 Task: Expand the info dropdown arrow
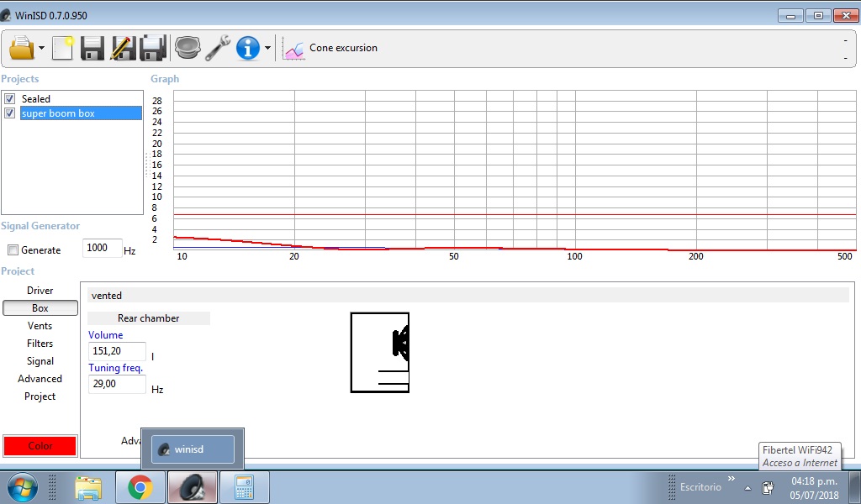pyautogui.click(x=267, y=48)
